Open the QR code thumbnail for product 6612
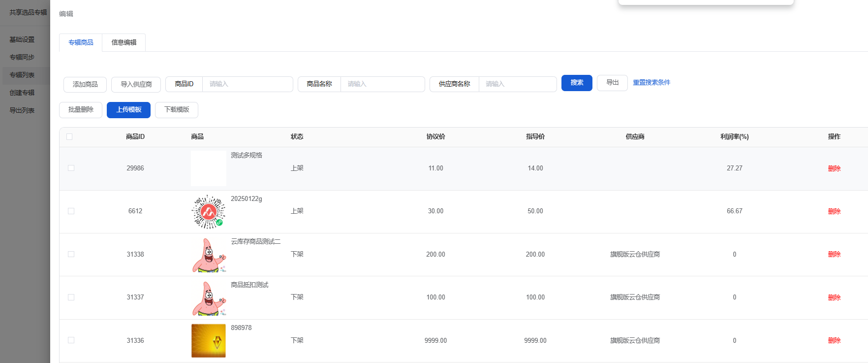Viewport: 868px width, 363px height. (208, 212)
